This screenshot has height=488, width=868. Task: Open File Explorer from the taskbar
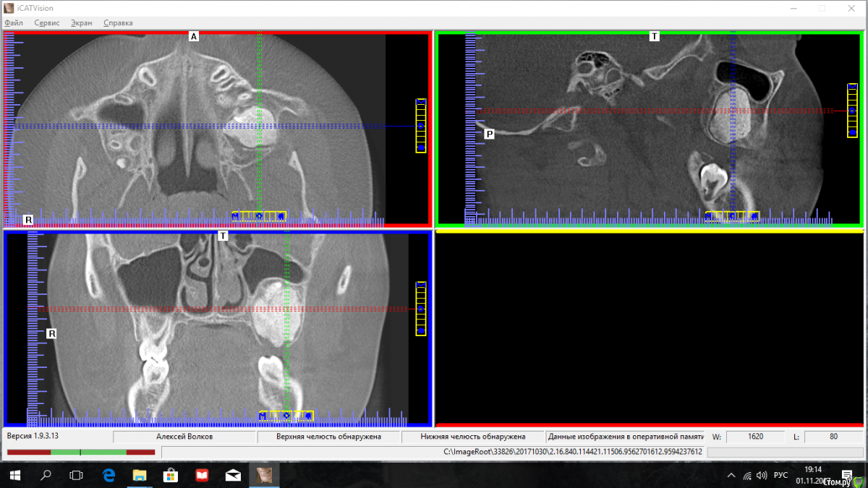140,475
